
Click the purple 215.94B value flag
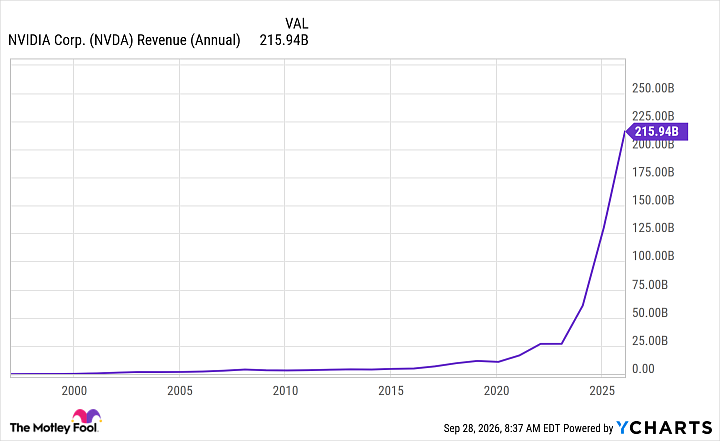[x=657, y=131]
